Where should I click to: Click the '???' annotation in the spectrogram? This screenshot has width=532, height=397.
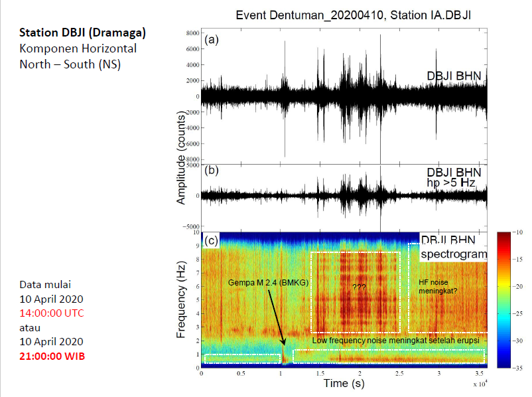pos(359,287)
